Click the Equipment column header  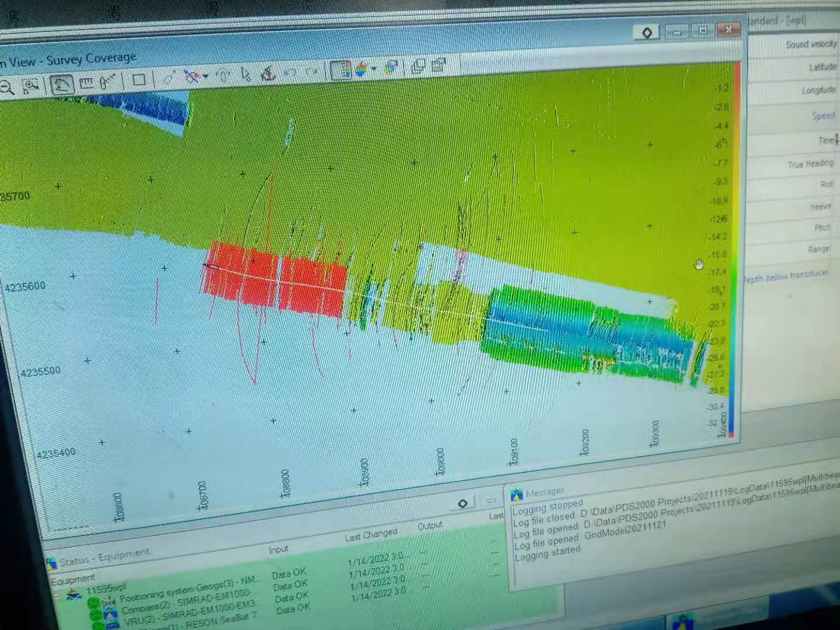click(x=72, y=580)
